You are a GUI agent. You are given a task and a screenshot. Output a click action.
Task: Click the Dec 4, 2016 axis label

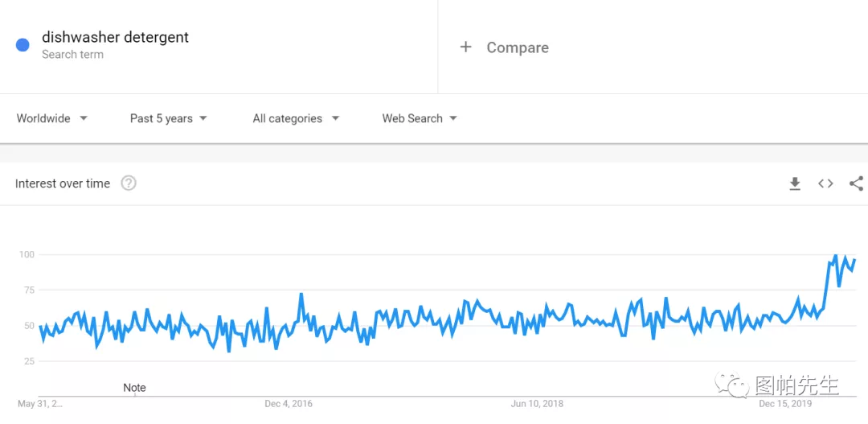click(x=289, y=404)
